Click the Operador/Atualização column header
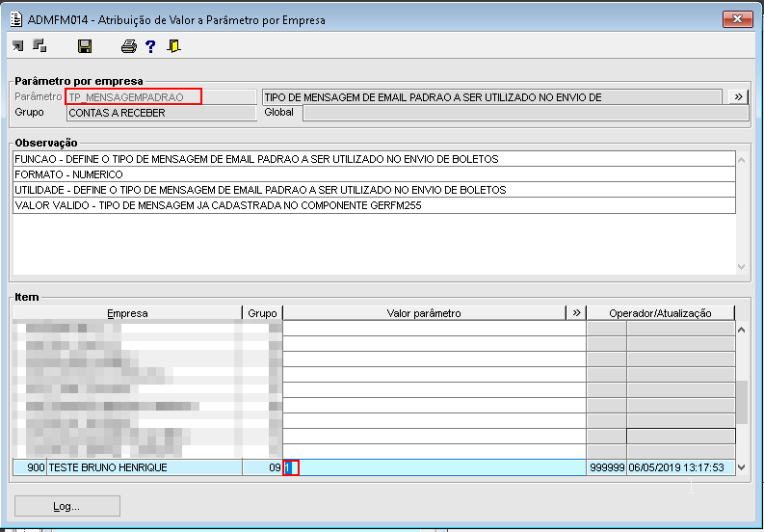Image resolution: width=764 pixels, height=532 pixels. click(x=660, y=313)
